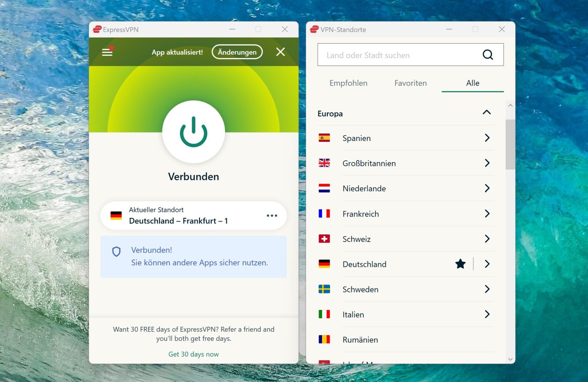Click the Germany favorite star icon
Image resolution: width=588 pixels, height=382 pixels.
pyautogui.click(x=461, y=264)
